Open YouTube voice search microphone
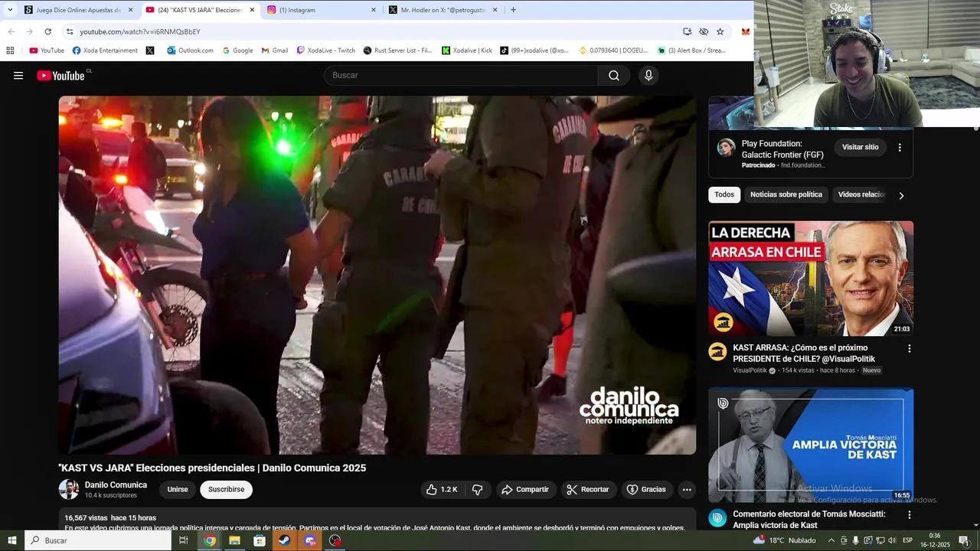This screenshot has width=980, height=551. pos(648,75)
